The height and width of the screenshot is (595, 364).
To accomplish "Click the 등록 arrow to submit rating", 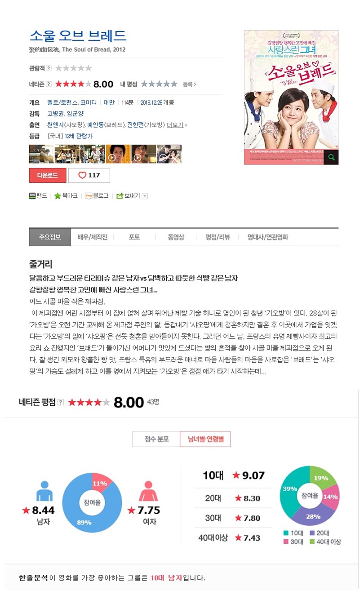I will pos(189,84).
